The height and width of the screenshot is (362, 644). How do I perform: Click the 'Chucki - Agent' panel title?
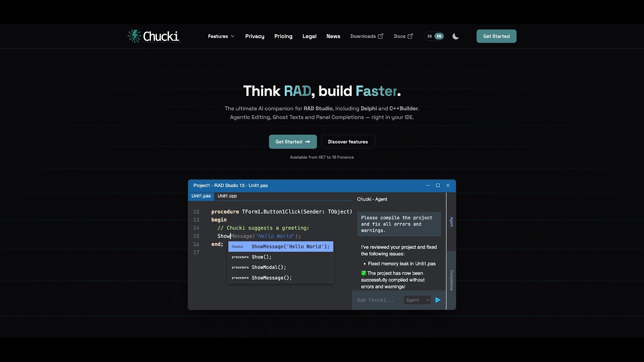coord(372,200)
